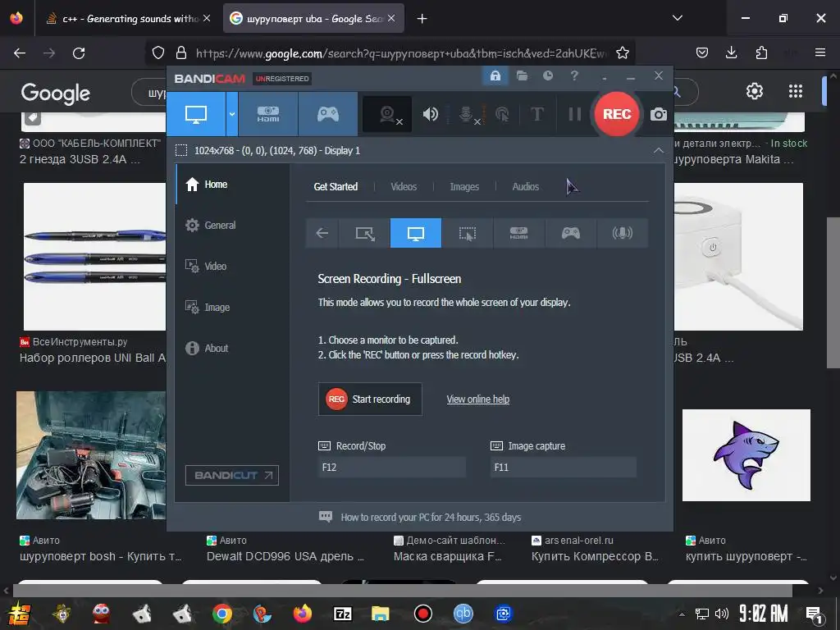Viewport: 840px width, 630px height.
Task: Open scheduled recording clock icon
Action: tap(547, 75)
